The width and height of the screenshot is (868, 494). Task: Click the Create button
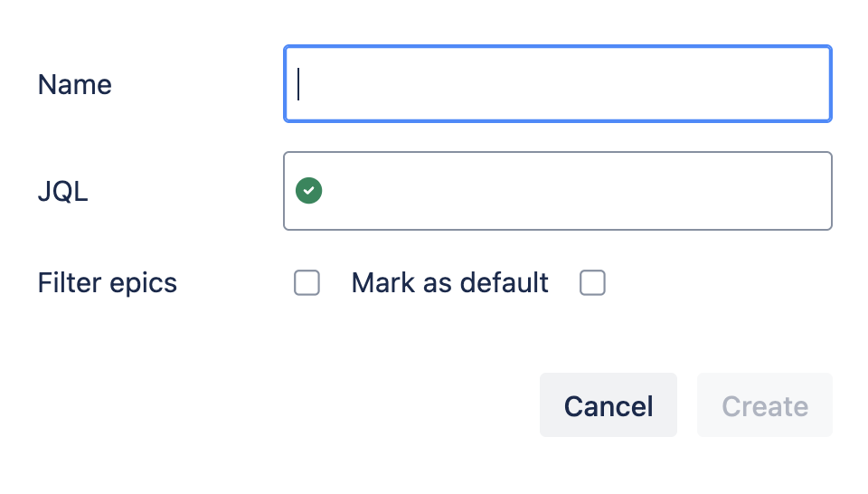pyautogui.click(x=764, y=406)
